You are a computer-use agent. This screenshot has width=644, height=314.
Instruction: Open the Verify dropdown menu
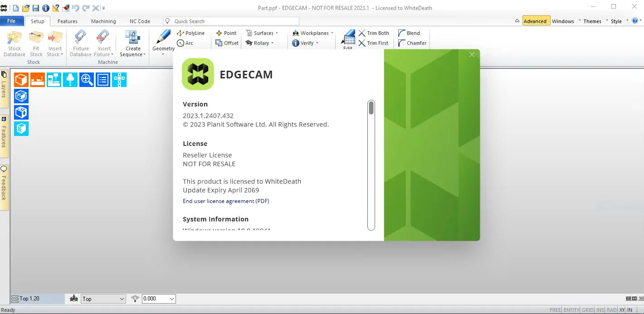click(x=305, y=43)
